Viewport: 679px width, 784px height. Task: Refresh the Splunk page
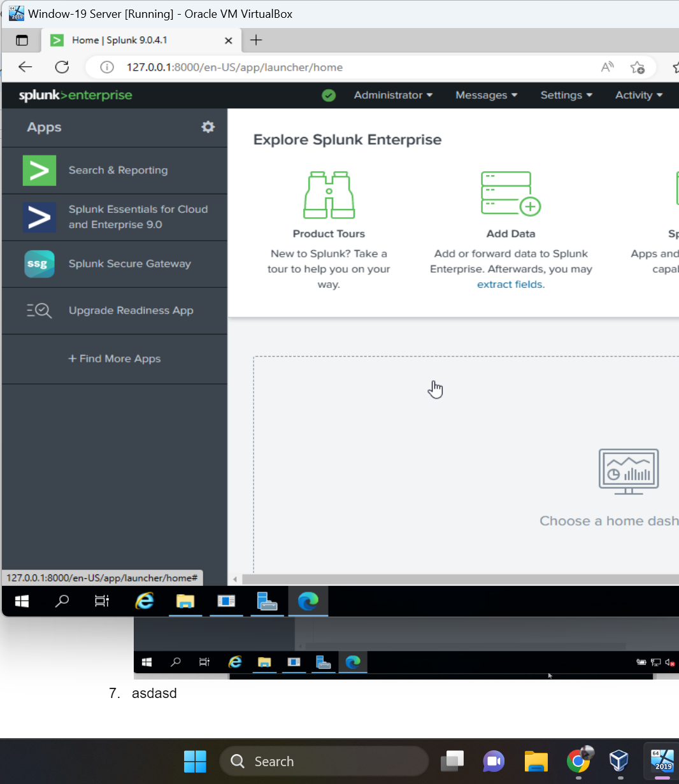pyautogui.click(x=62, y=67)
